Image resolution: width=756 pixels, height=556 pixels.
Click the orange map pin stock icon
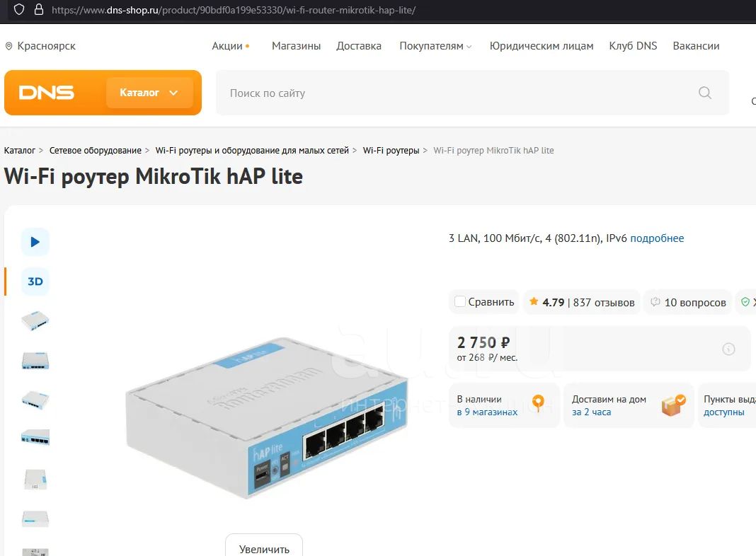pos(538,402)
